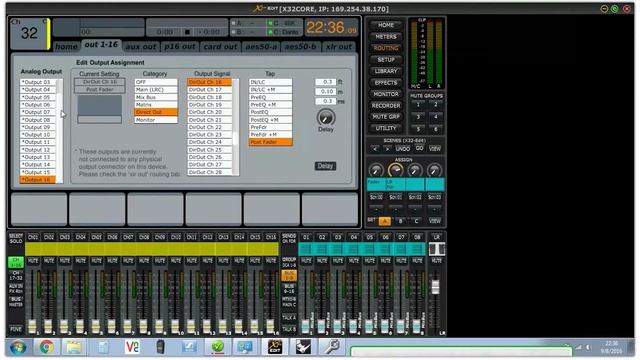This screenshot has width=640, height=360.
Task: Click the Output Signal list scrollbar
Action: coord(236,127)
